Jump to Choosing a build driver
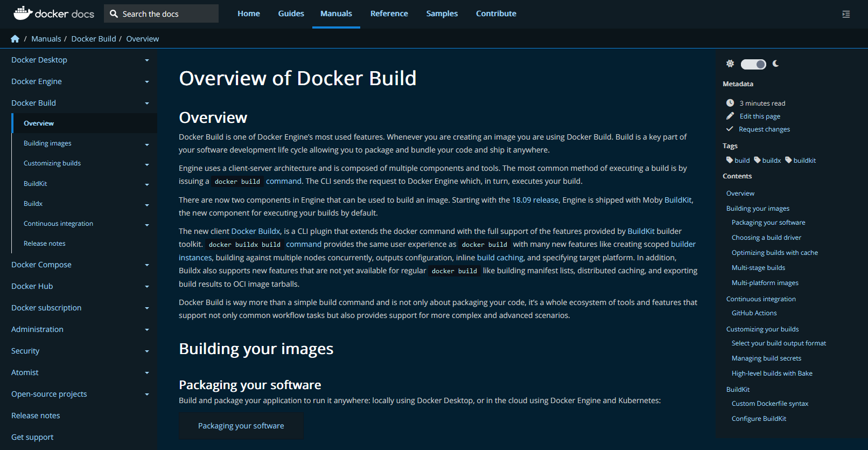 [766, 237]
